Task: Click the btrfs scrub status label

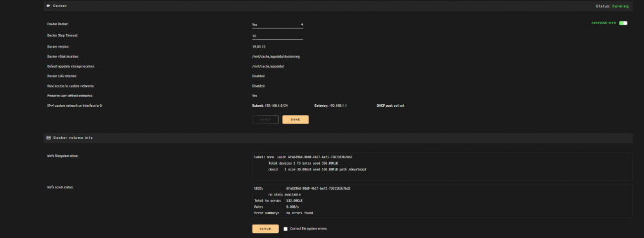Action: coord(61,188)
